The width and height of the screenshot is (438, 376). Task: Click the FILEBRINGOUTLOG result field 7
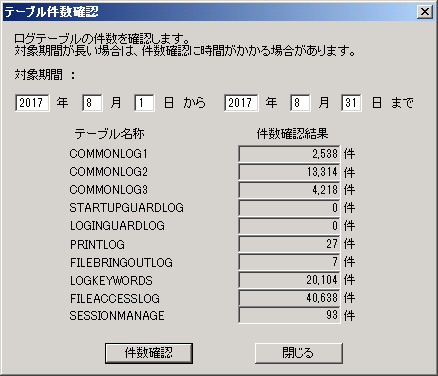click(x=289, y=262)
